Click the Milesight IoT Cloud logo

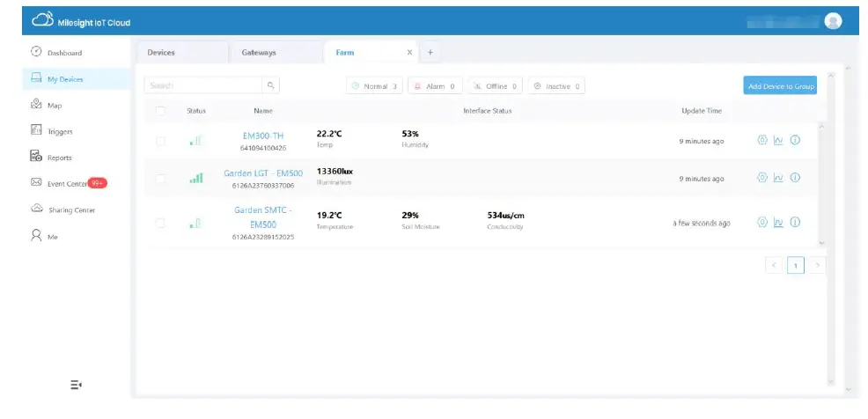(81, 21)
